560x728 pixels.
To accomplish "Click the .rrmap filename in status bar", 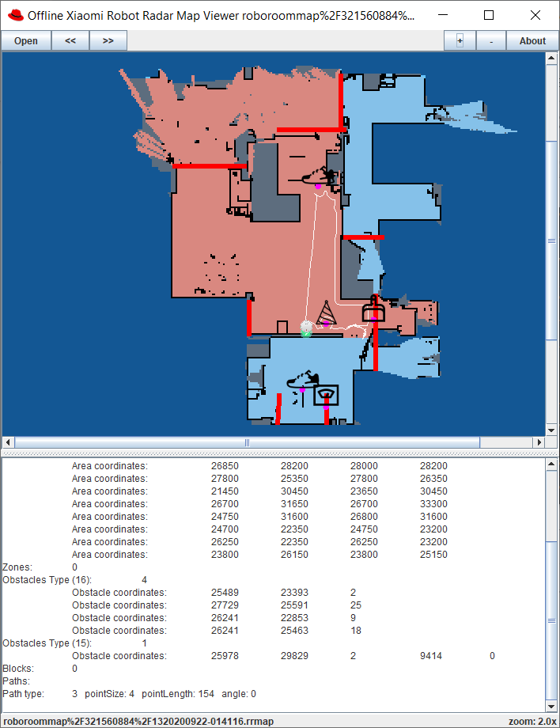I will pos(138,722).
